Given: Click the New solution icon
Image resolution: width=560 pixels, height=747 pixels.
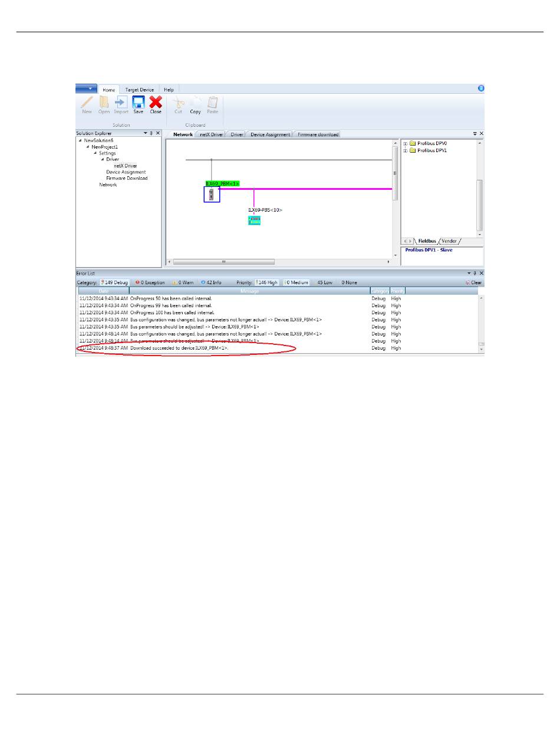Looking at the screenshot, I should click(87, 102).
